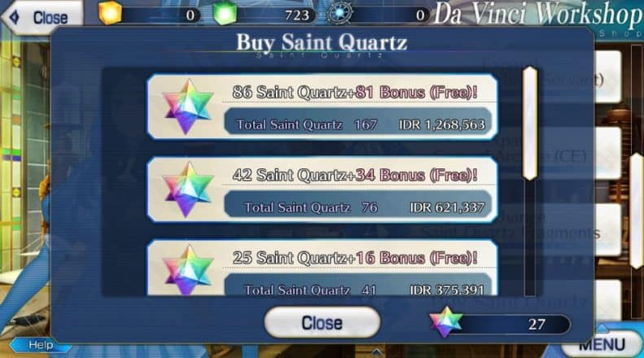The height and width of the screenshot is (358, 644).
Task: Tap the blue gear-shaped currency icon
Action: 340,13
